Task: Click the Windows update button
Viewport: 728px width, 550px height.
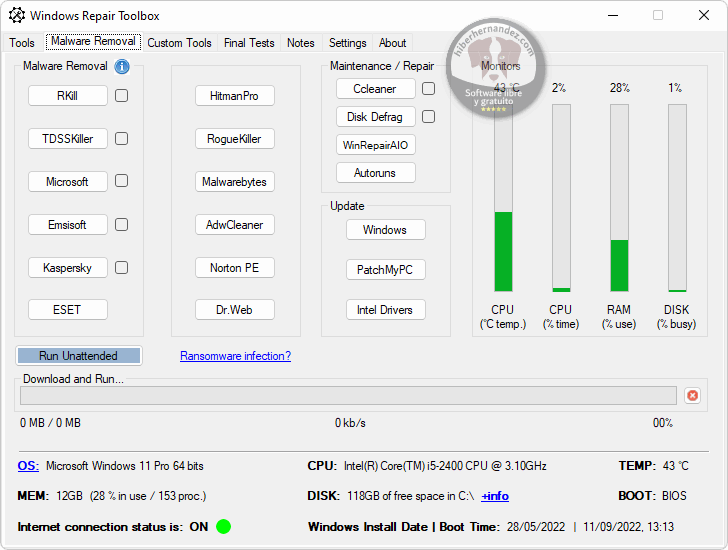Action: pyautogui.click(x=385, y=229)
